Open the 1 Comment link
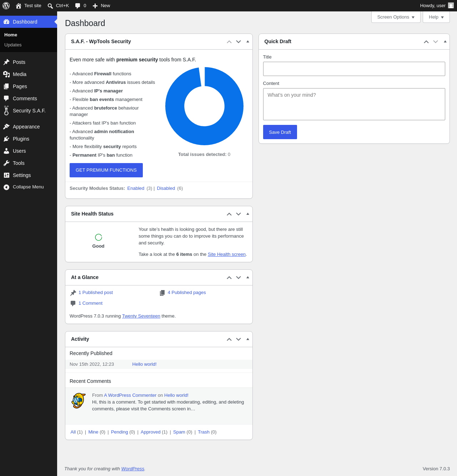The height and width of the screenshot is (476, 457). click(90, 303)
